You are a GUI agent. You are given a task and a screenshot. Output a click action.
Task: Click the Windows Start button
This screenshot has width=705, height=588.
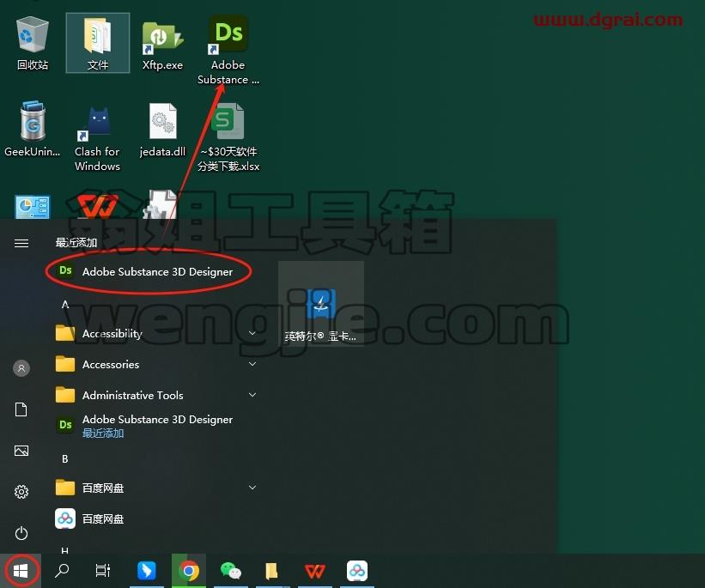21,571
